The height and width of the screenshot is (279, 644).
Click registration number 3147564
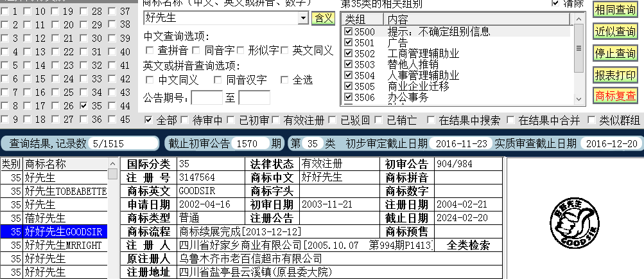coord(196,177)
